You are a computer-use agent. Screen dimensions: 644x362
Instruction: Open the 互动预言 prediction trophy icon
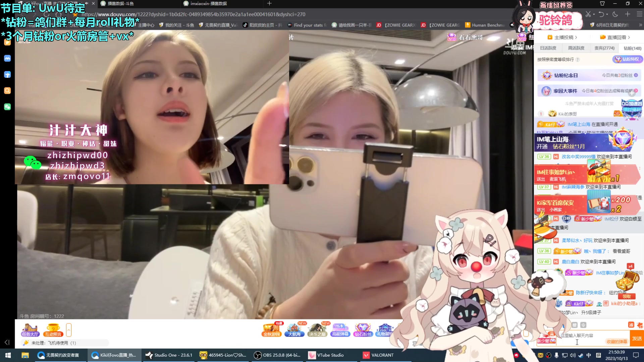coord(53,330)
